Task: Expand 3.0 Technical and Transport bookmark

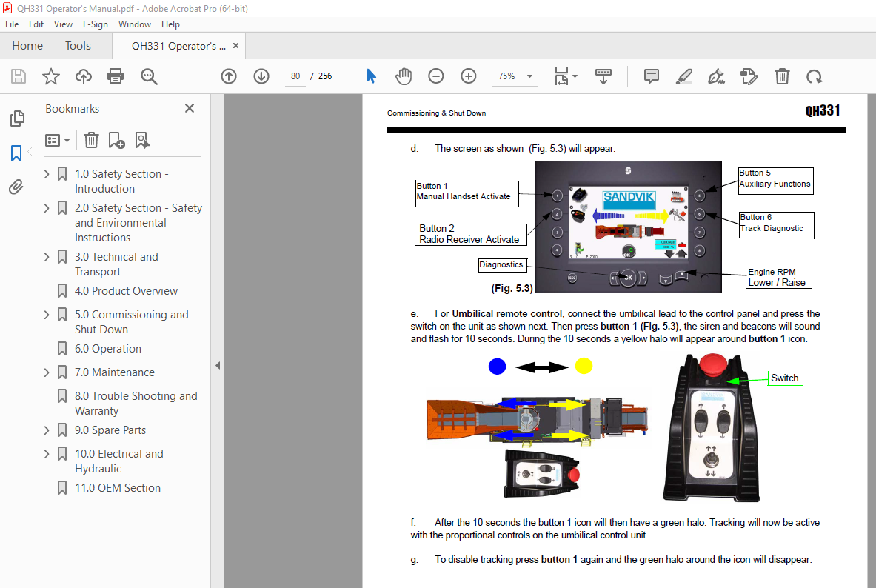Action: tap(47, 257)
